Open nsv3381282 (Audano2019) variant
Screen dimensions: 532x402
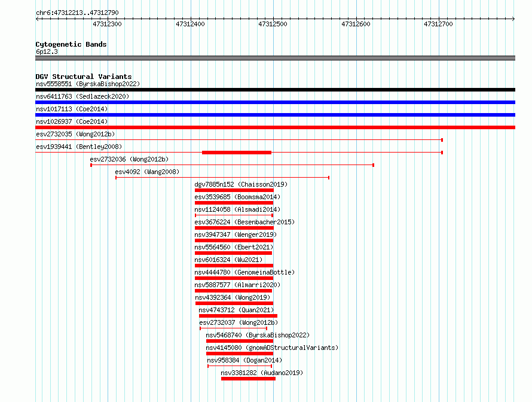[x=262, y=373]
